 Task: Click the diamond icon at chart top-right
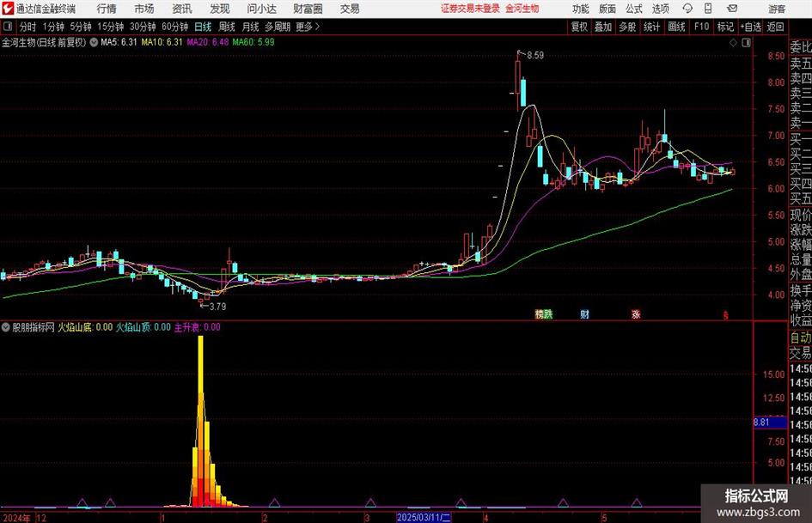point(733,43)
